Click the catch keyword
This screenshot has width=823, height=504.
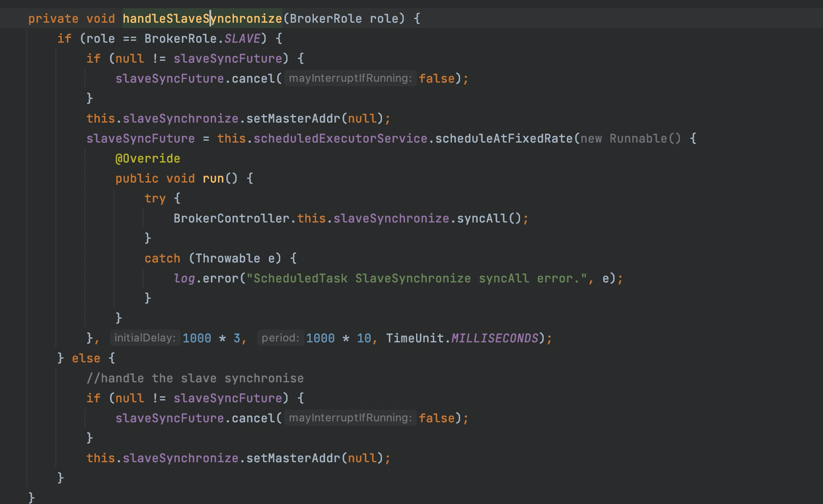162,258
